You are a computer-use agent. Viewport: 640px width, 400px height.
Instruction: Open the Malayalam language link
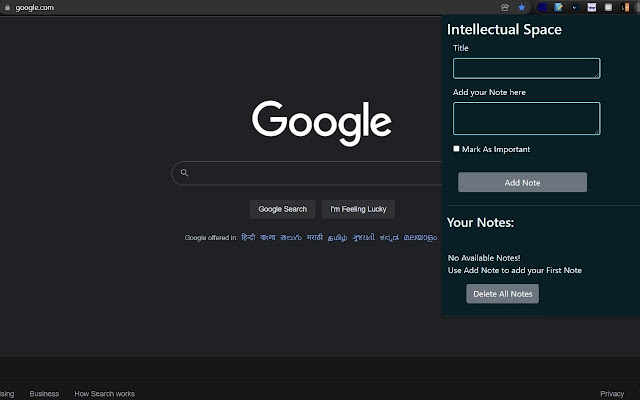(420, 238)
